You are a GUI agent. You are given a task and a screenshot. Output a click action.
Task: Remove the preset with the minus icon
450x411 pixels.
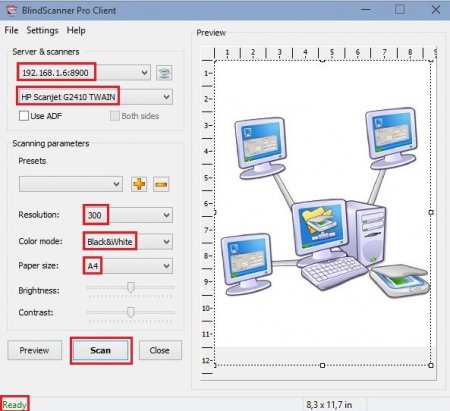coord(161,184)
